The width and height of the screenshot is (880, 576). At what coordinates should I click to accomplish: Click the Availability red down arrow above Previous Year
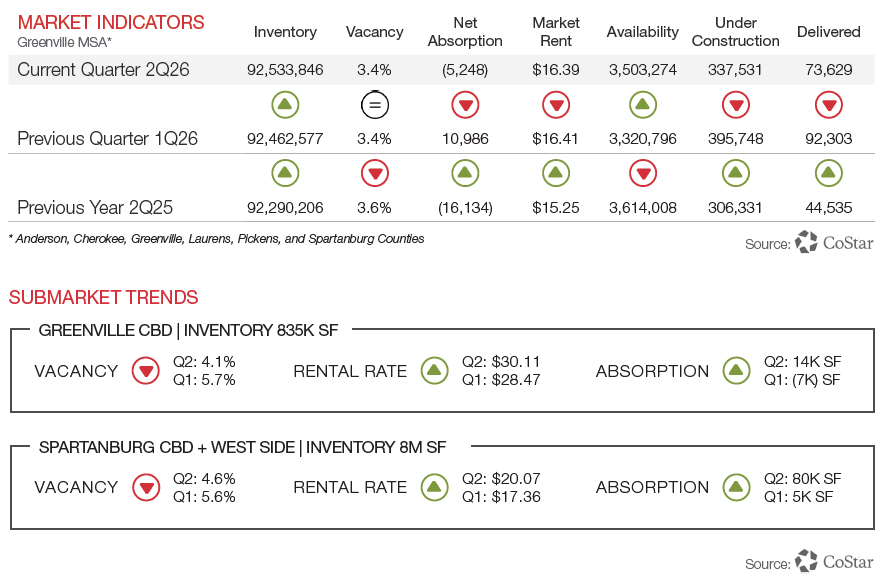click(643, 173)
